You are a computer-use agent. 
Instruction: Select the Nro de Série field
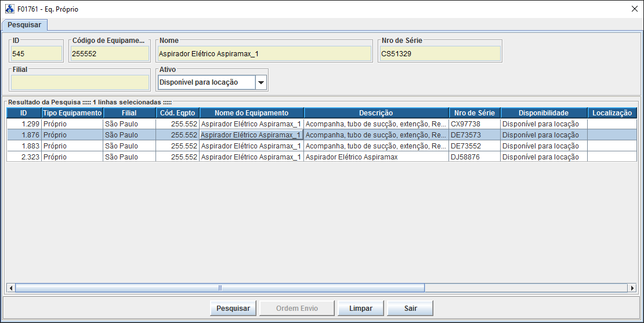[439, 54]
